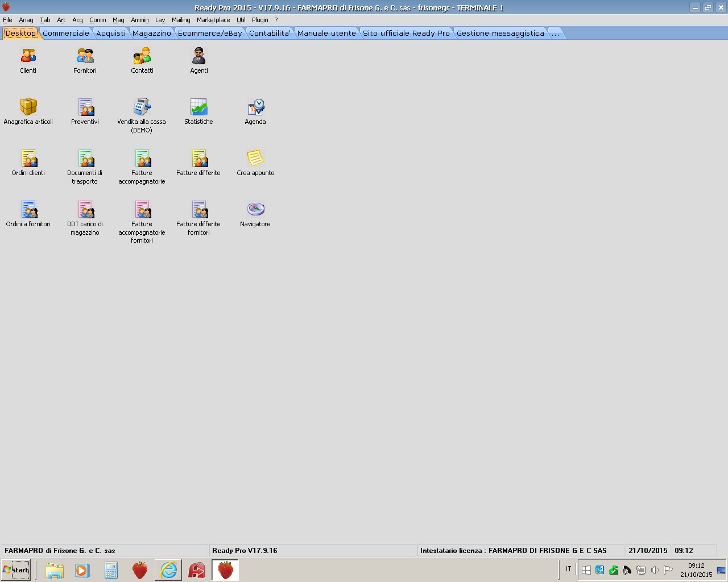Open the Art menu
The width and height of the screenshot is (728, 582).
[61, 20]
